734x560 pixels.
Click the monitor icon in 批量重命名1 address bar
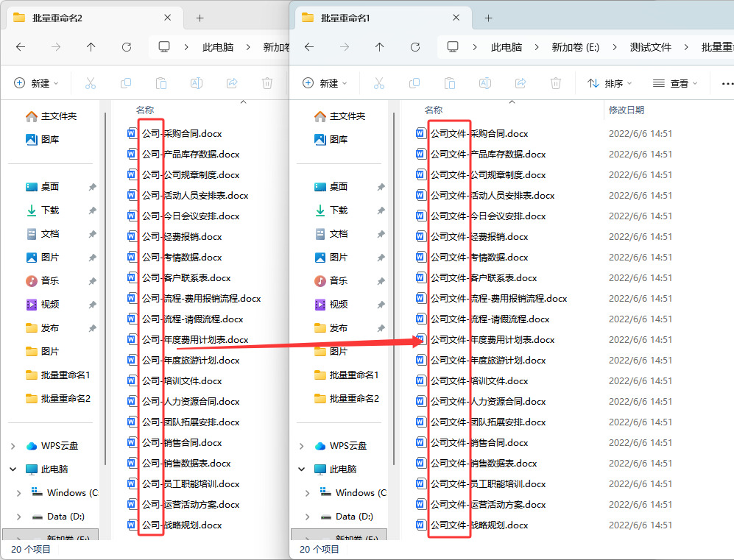(x=453, y=47)
